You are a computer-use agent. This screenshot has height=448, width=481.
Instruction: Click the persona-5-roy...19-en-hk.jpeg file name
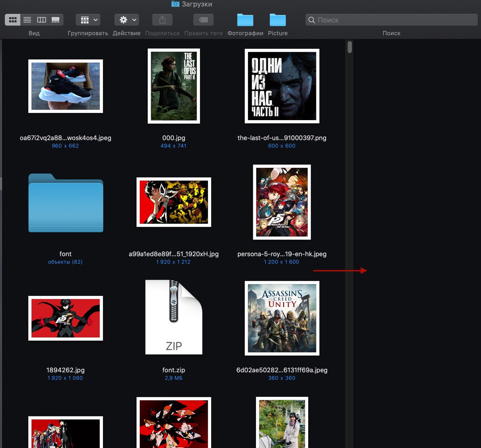(282, 254)
